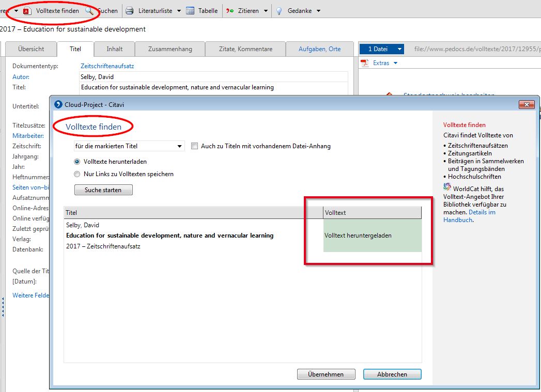Click the Autor input field containing 'Selby, David'
541x392 pixels.
coord(213,77)
